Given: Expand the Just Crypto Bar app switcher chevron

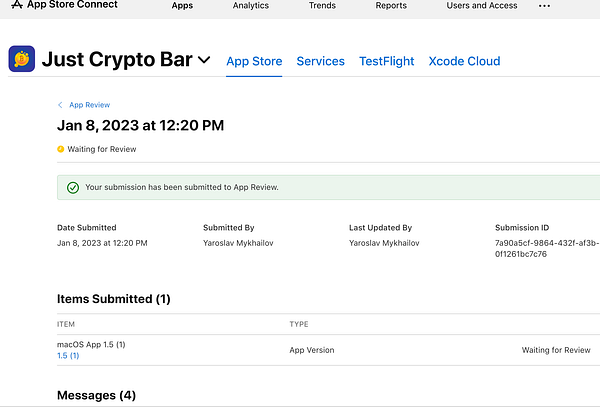Looking at the screenshot, I should coord(204,60).
